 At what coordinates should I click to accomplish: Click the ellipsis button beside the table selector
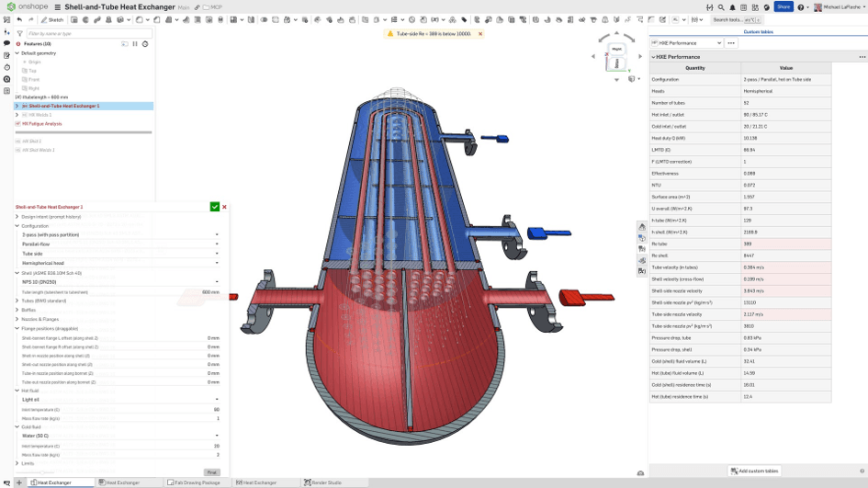[x=731, y=42]
